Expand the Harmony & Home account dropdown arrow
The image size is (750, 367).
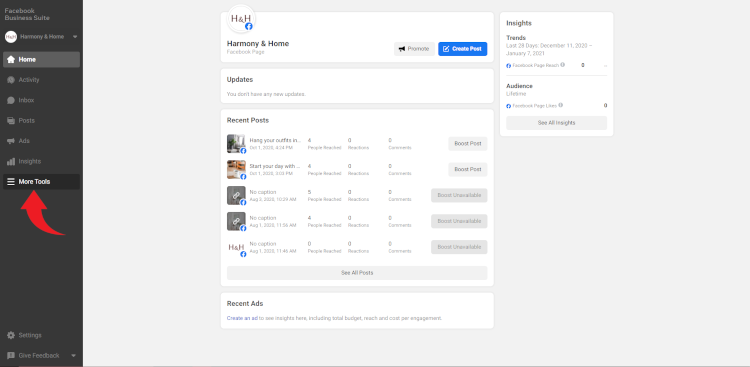coord(75,36)
